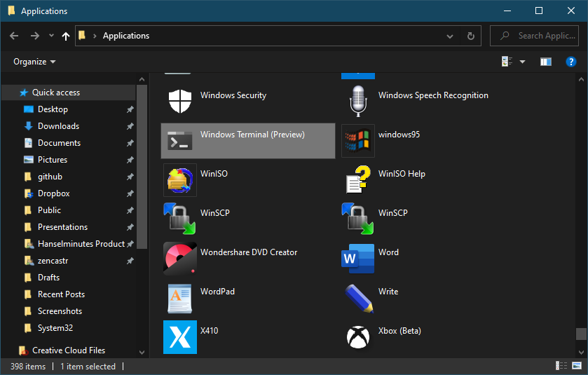This screenshot has height=375, width=588.
Task: Click the file list scroll up arrow
Action: pyautogui.click(x=581, y=79)
